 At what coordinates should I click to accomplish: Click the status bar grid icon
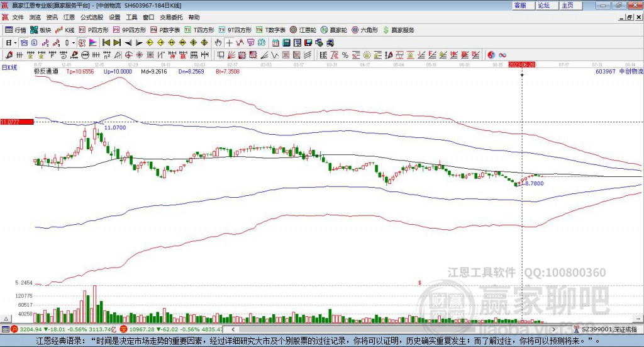point(5,329)
